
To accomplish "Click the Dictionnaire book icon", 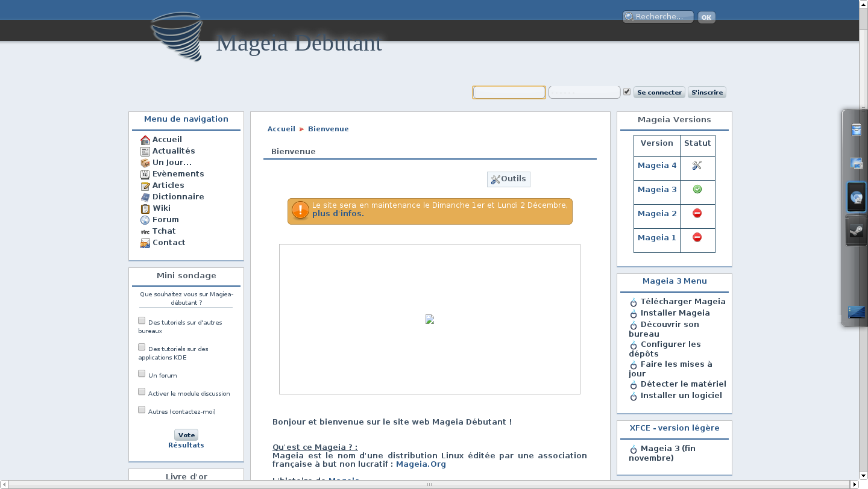I will pos(145,197).
